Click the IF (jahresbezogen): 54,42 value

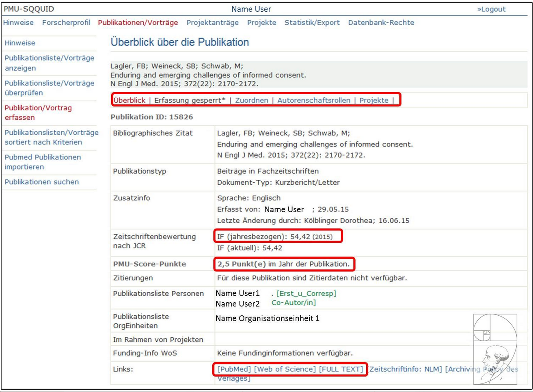275,237
